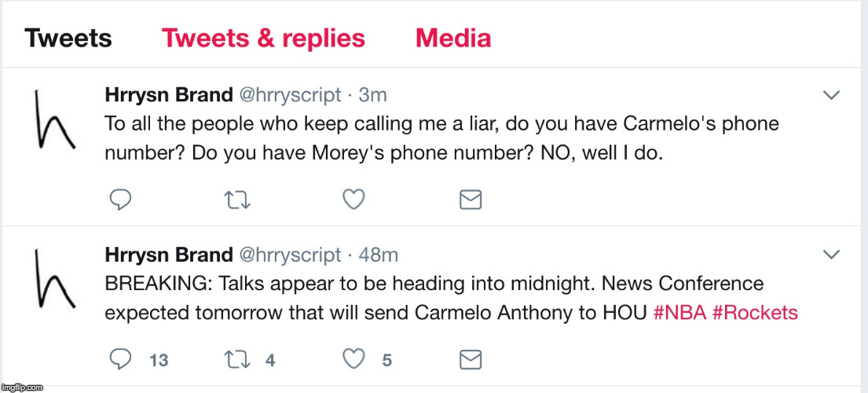Open the 3m timestamp of first tweet
The image size is (868, 393).
[372, 95]
